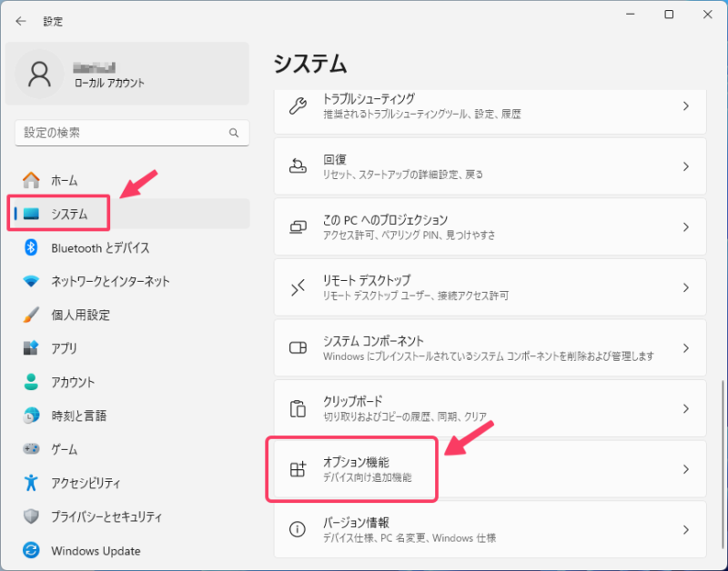
Task: Click the システム コンポーネント title text
Action: (x=373, y=341)
